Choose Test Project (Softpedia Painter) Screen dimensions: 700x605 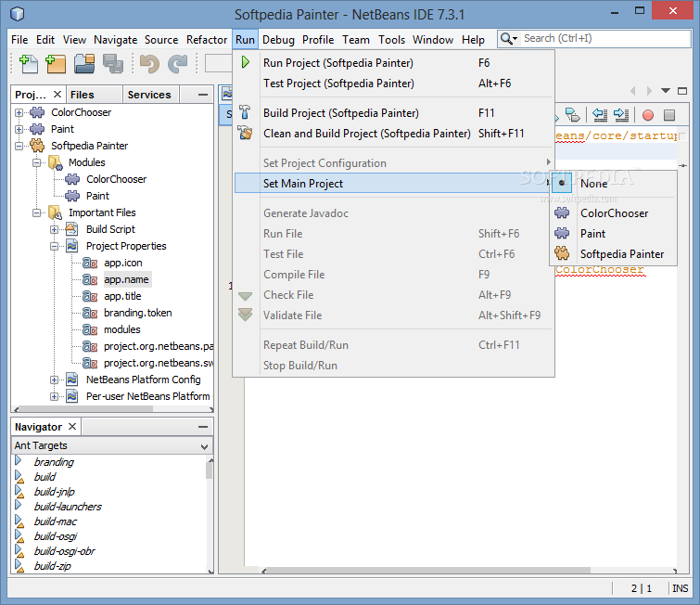coord(394,84)
